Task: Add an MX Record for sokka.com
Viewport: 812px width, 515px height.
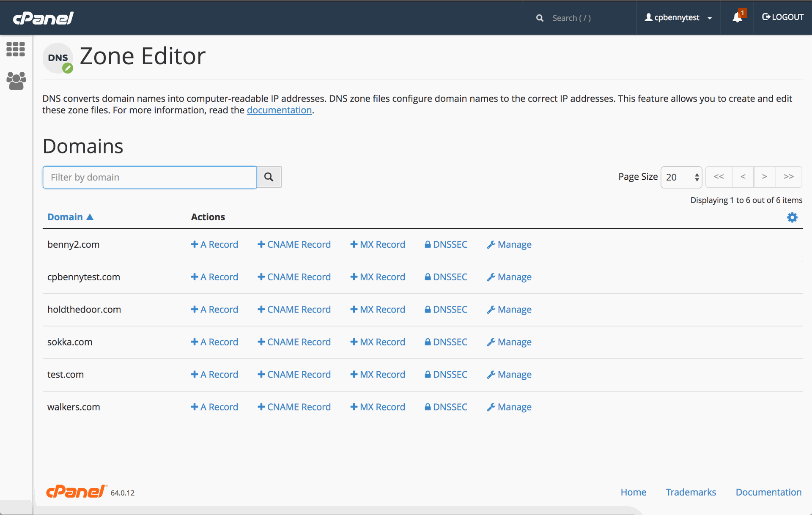Action: [x=378, y=342]
